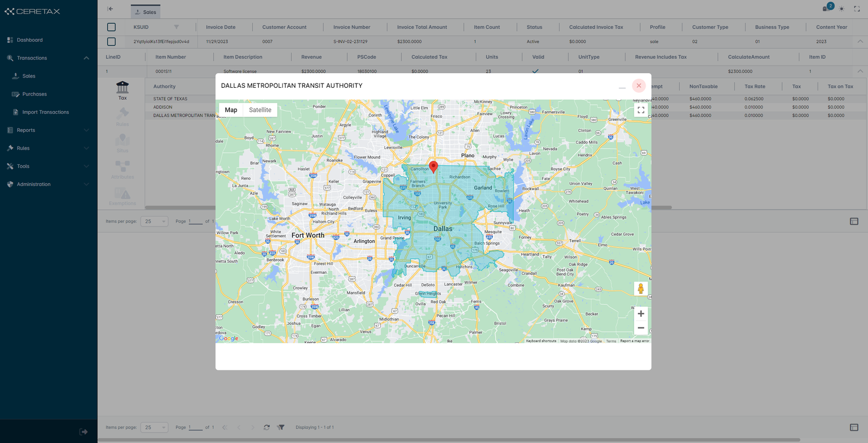Toggle light/dark theme sun icon
The height and width of the screenshot is (443, 868).
(841, 9)
